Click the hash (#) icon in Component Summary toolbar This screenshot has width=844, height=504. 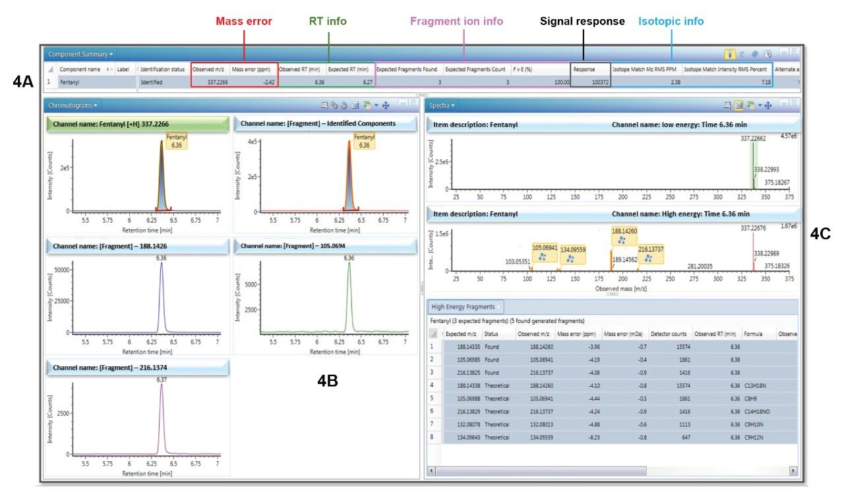[755, 54]
